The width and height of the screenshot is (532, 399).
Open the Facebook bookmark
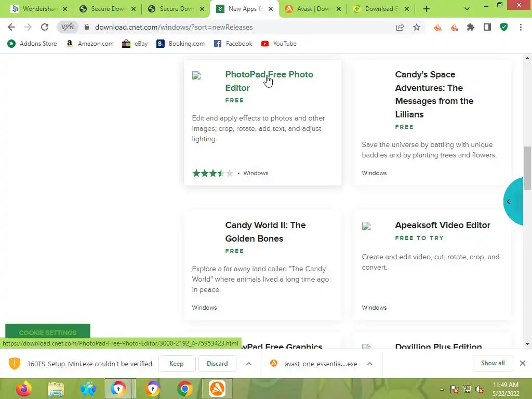pos(233,44)
